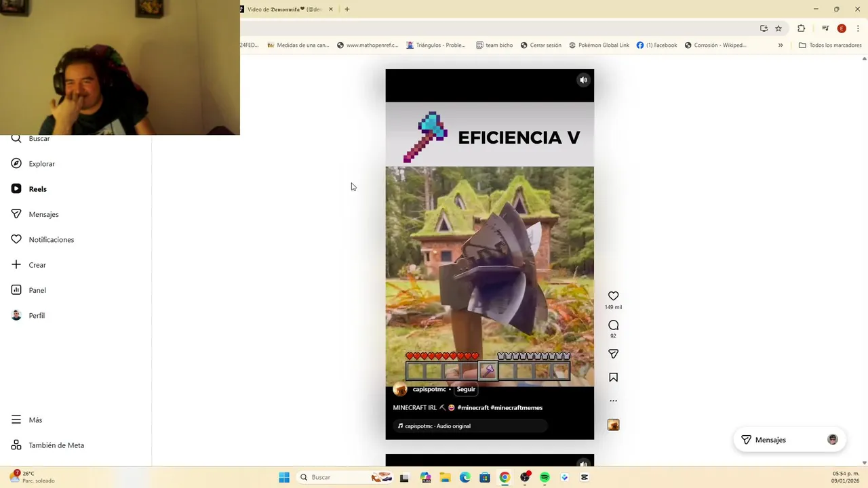
Task: Mute the next reel below
Action: point(583,464)
